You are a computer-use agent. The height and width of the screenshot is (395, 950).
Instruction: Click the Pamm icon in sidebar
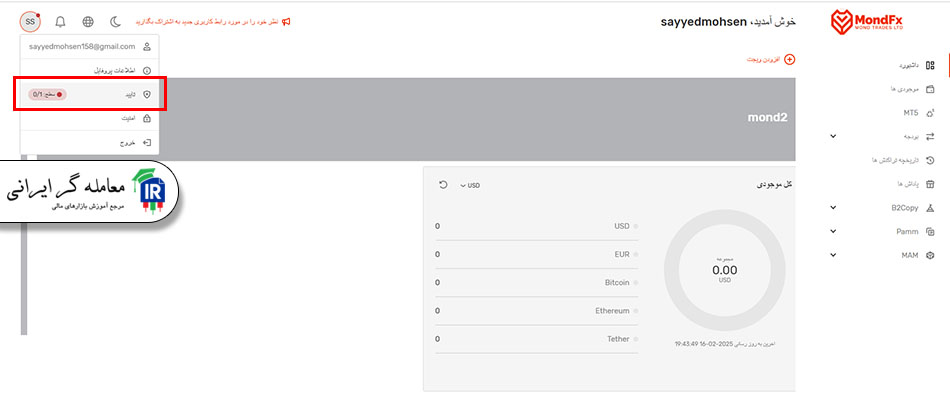pyautogui.click(x=931, y=231)
